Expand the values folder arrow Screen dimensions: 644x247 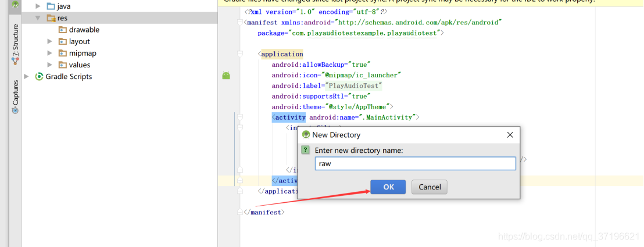[x=50, y=65]
